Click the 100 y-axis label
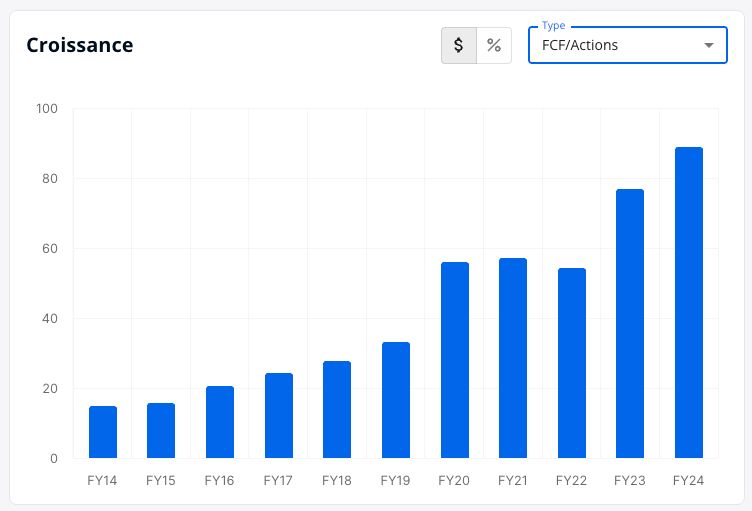Viewport: 752px width, 511px height. tap(47, 108)
